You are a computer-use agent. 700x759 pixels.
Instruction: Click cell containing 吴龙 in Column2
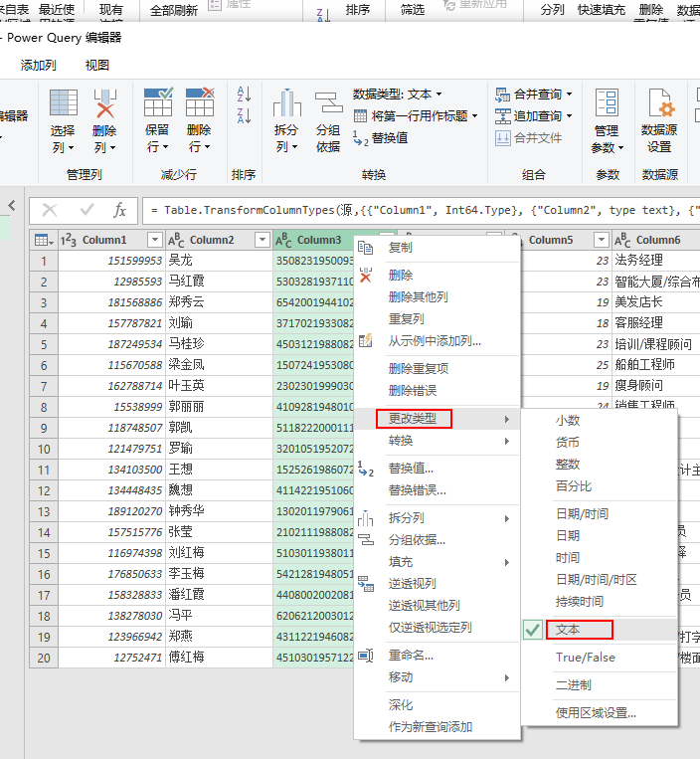(219, 261)
